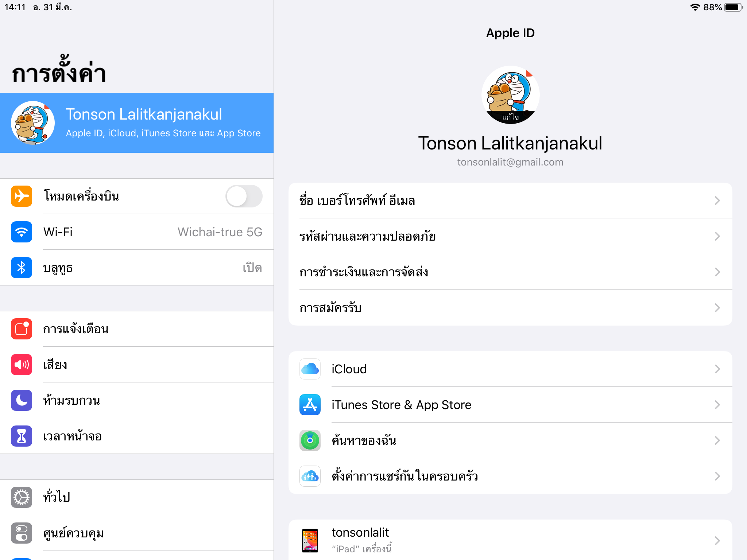Open Sounds (เสียง) sidebar item

tap(137, 365)
